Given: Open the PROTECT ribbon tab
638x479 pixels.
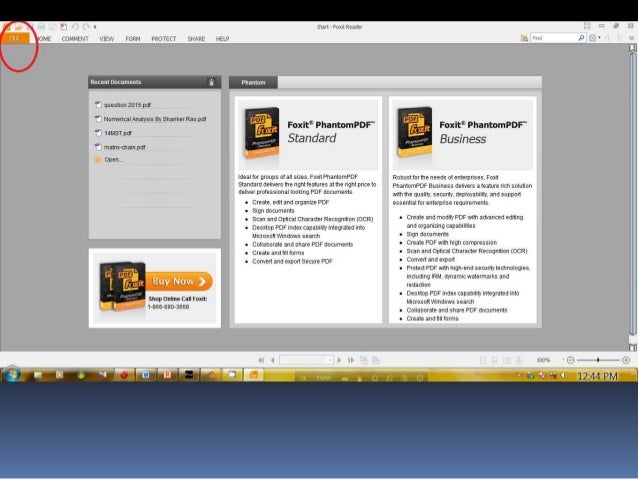Looking at the screenshot, I should (x=164, y=39).
